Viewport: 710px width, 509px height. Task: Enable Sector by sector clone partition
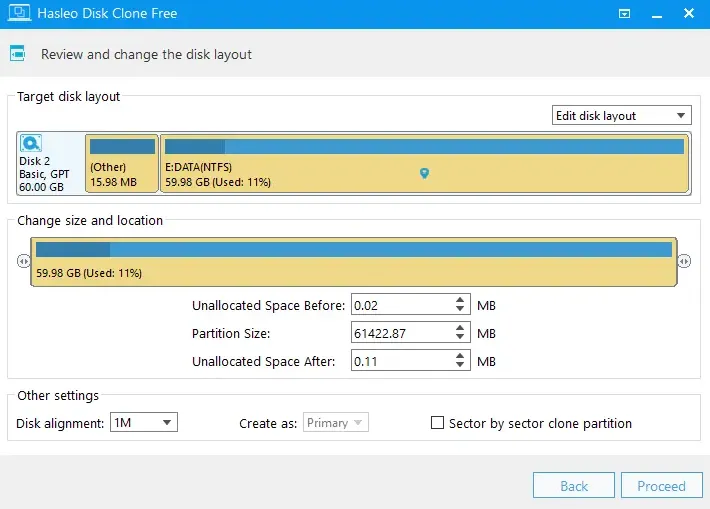437,423
